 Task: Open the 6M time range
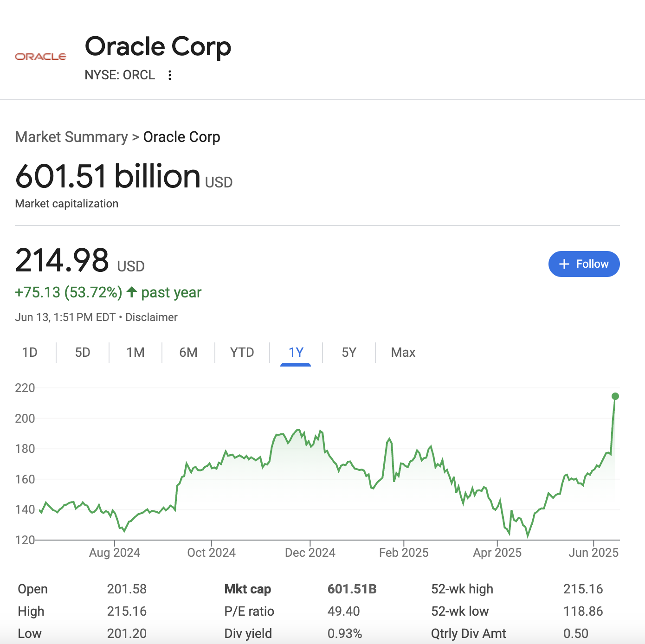coord(188,352)
